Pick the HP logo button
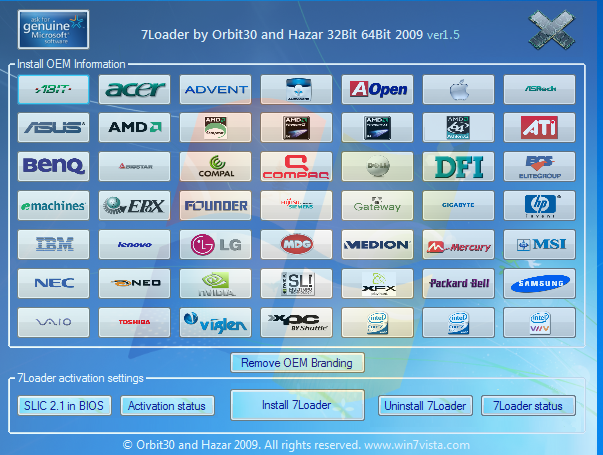This screenshot has height=455, width=603. coord(540,206)
